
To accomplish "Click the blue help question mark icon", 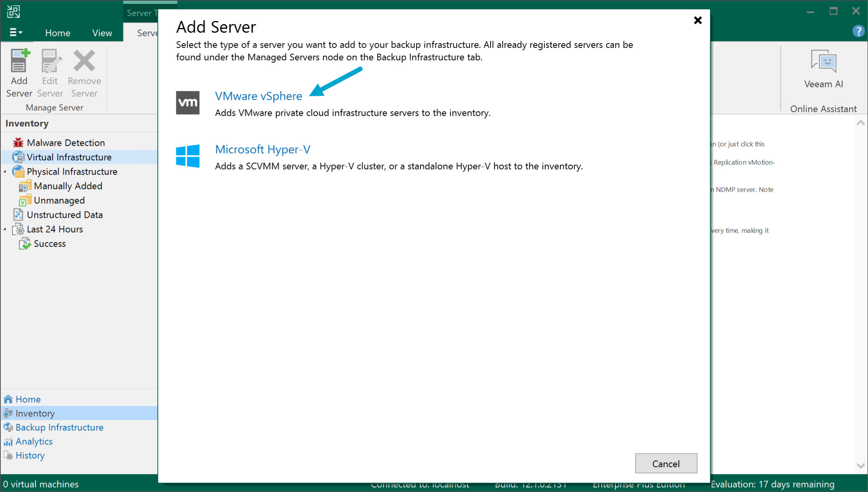I will [858, 31].
